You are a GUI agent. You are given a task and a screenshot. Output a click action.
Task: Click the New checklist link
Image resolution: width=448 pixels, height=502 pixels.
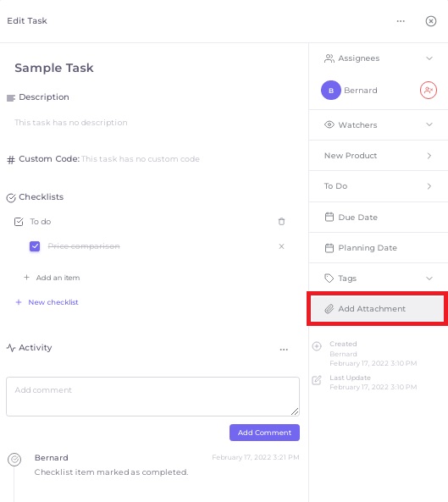click(x=53, y=302)
